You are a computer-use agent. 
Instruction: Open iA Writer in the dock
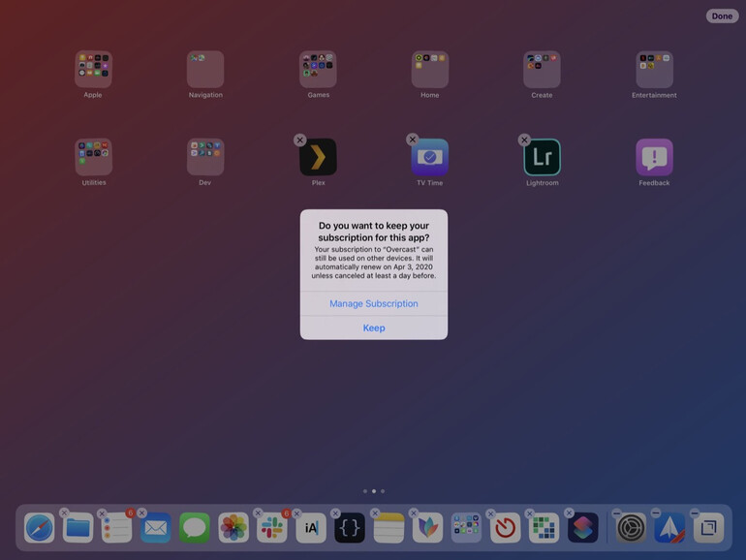(x=311, y=528)
